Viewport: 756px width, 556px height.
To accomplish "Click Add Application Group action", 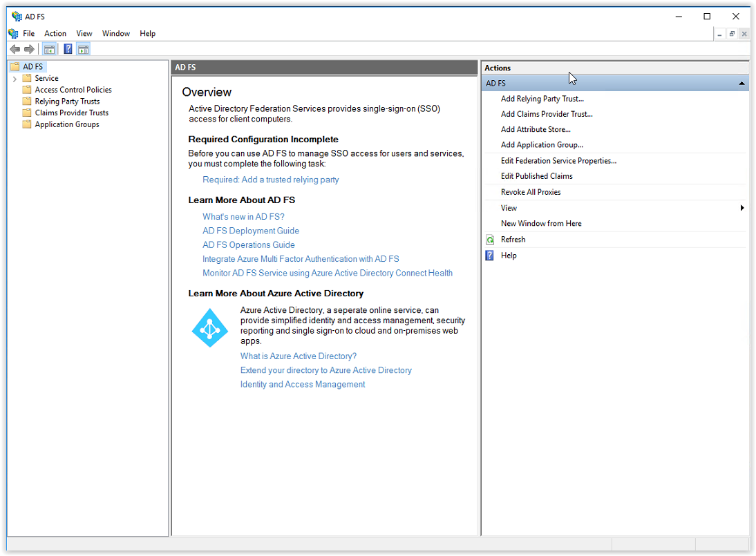I will [x=542, y=145].
